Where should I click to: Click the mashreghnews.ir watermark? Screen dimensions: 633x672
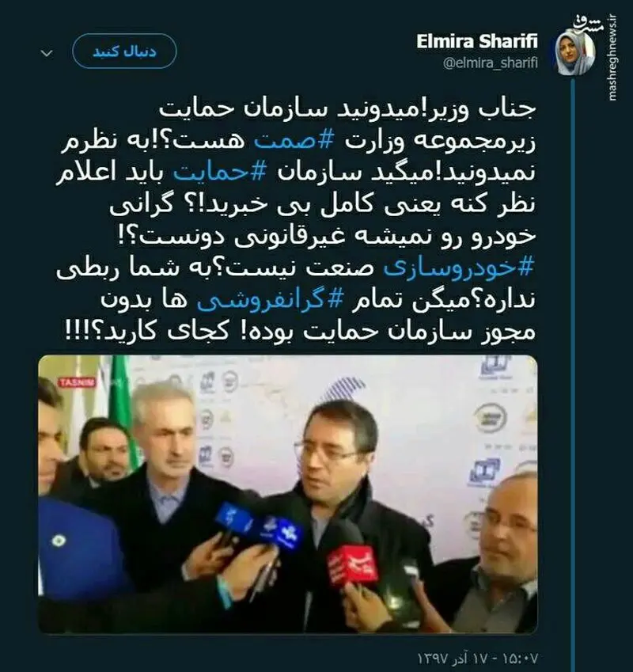613,57
